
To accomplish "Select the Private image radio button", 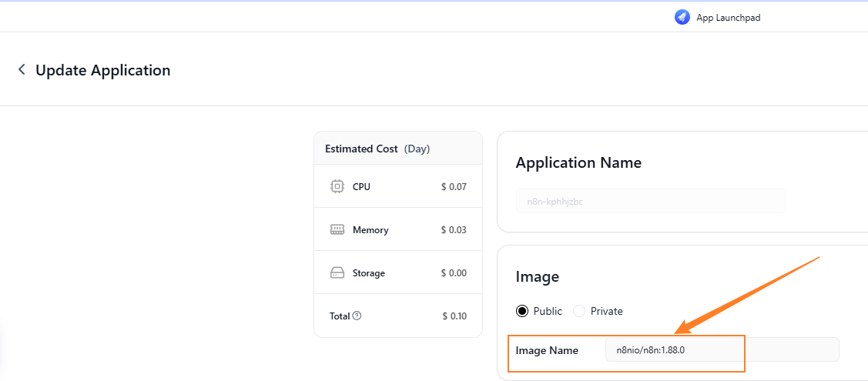I will (579, 311).
